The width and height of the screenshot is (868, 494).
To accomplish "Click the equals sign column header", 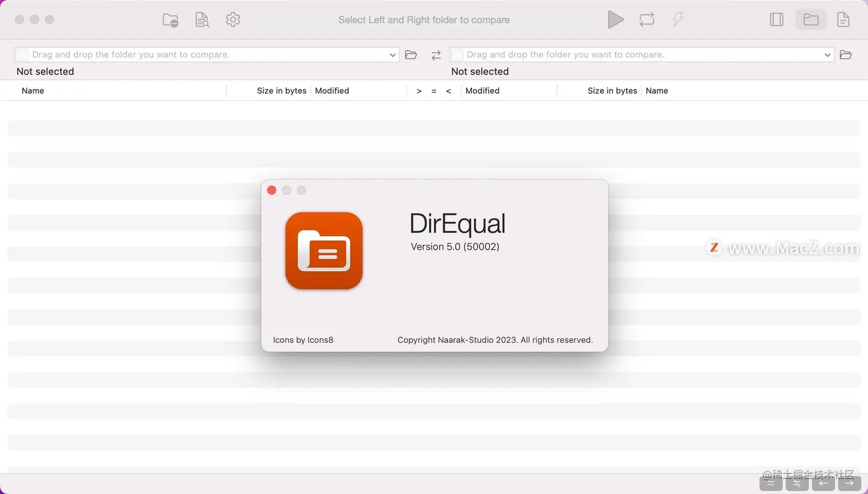I will (434, 91).
